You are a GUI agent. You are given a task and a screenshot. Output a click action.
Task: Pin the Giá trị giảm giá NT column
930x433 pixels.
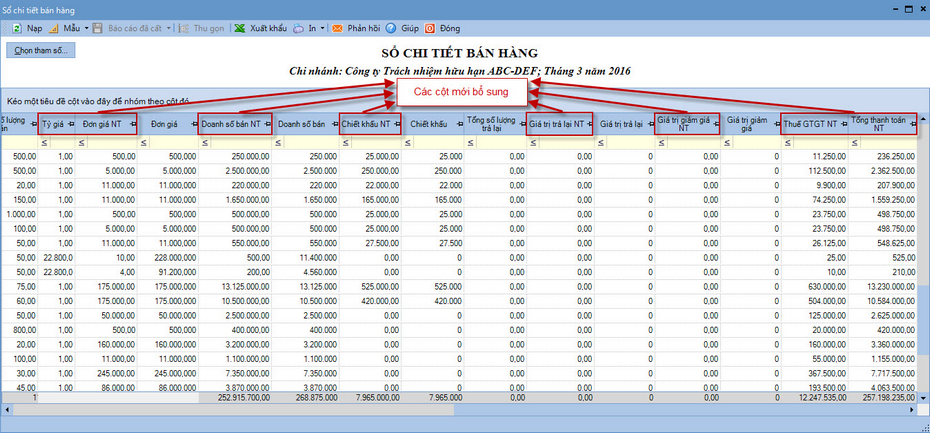point(715,123)
